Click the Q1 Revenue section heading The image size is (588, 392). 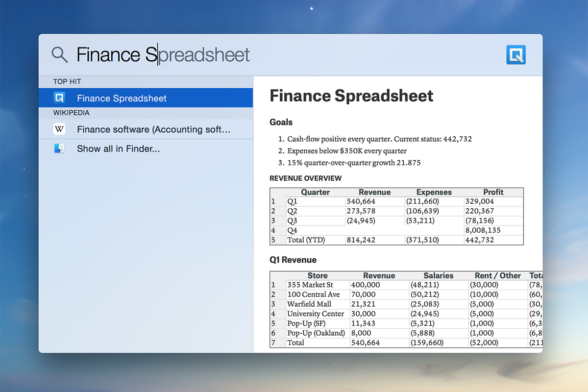293,260
